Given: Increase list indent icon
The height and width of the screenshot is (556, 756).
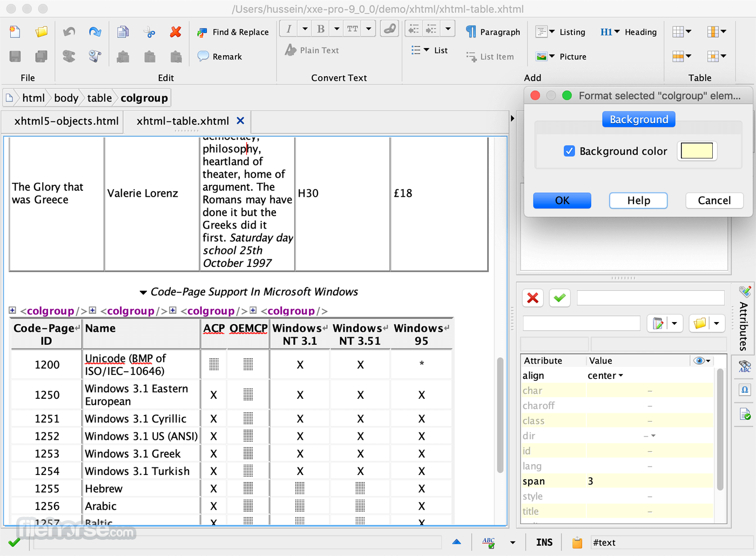Looking at the screenshot, I should point(431,29).
